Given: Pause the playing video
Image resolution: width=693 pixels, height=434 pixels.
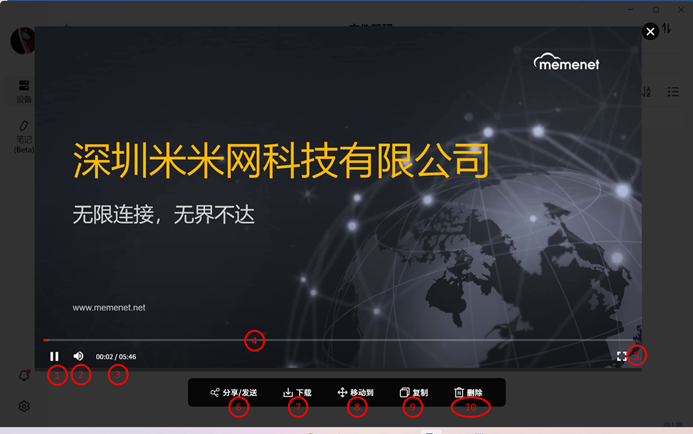Looking at the screenshot, I should (x=55, y=356).
